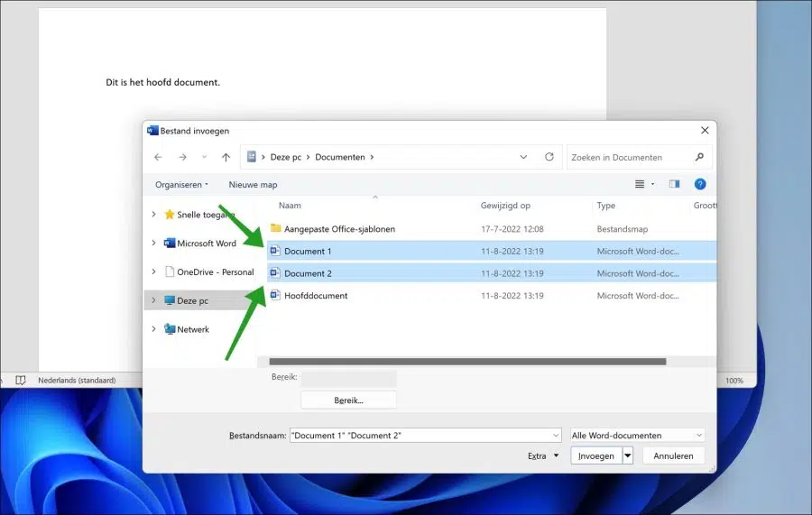812x515 pixels.
Task: Go back with the left arrow button
Action: (x=158, y=157)
